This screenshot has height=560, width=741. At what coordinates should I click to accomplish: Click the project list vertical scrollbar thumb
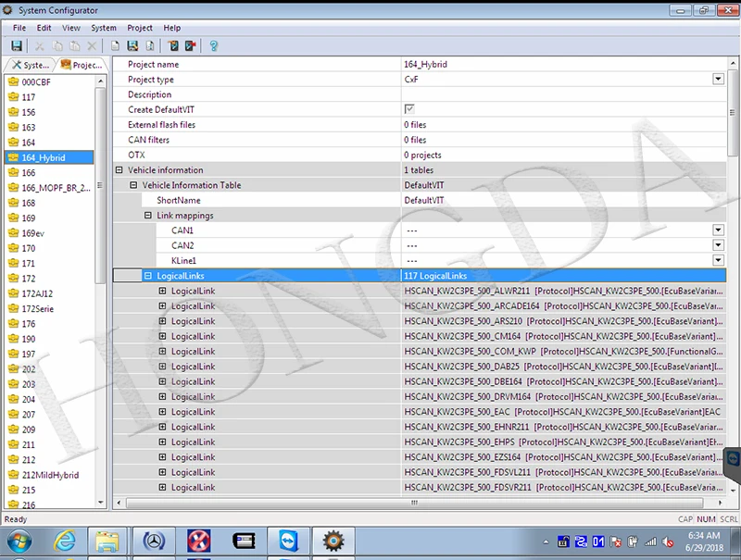[x=100, y=185]
